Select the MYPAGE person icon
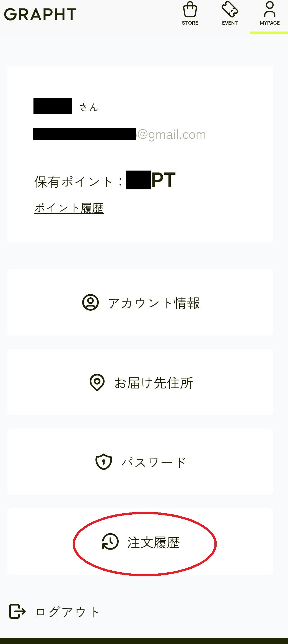Viewport: 288px width, 644px height. tap(269, 9)
